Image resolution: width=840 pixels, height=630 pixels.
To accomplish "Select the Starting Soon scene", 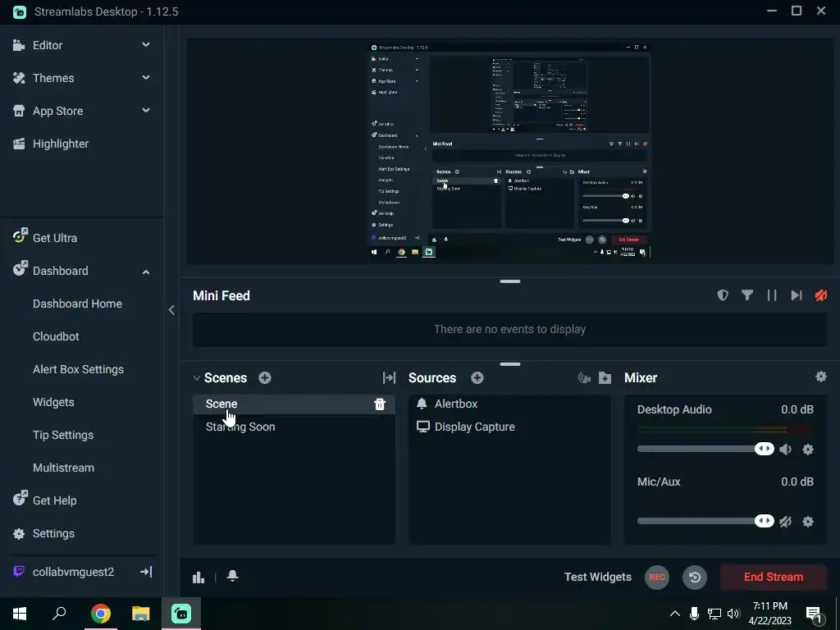I will [294, 427].
